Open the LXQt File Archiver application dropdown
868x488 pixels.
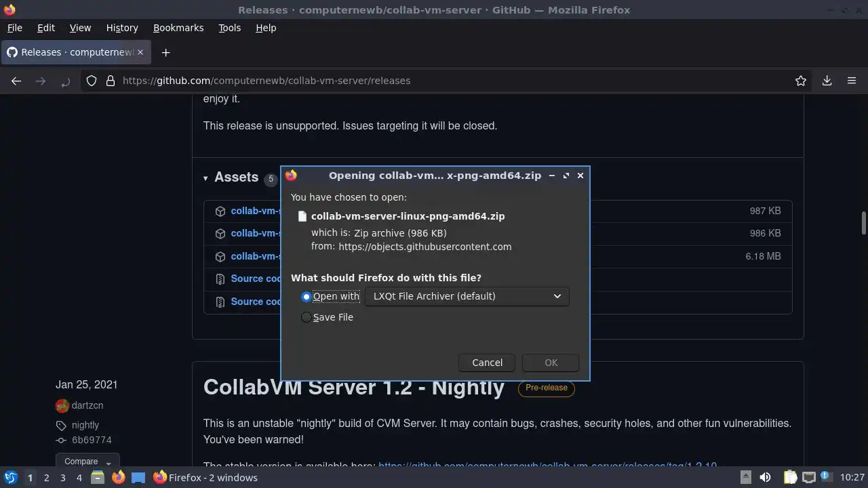click(467, 296)
